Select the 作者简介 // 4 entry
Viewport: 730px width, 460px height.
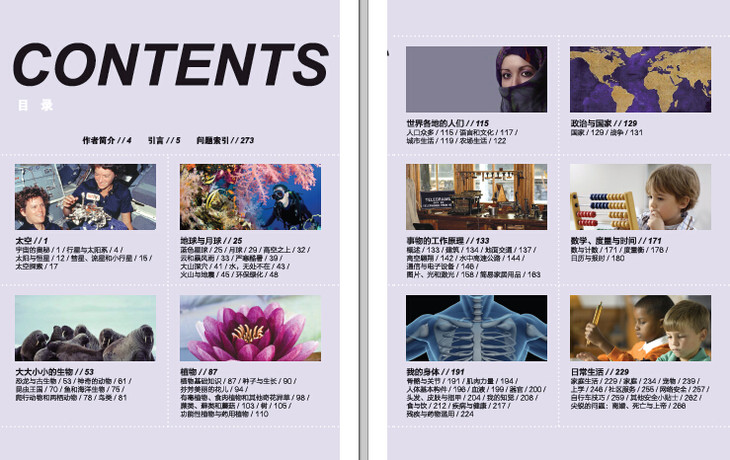tap(107, 141)
